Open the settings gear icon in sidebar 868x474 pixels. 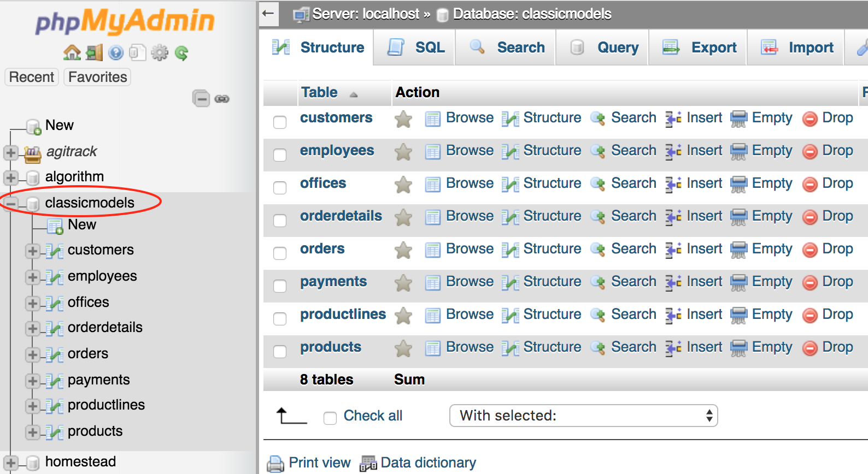tap(160, 53)
